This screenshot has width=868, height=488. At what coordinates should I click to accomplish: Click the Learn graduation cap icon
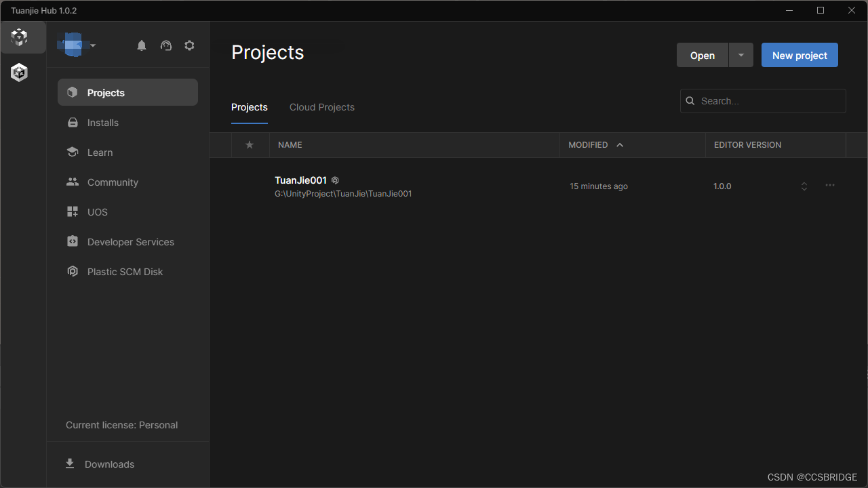[73, 152]
